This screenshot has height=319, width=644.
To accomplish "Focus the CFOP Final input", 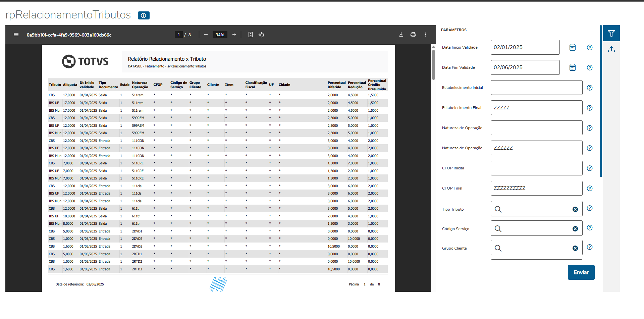I will pos(536,188).
